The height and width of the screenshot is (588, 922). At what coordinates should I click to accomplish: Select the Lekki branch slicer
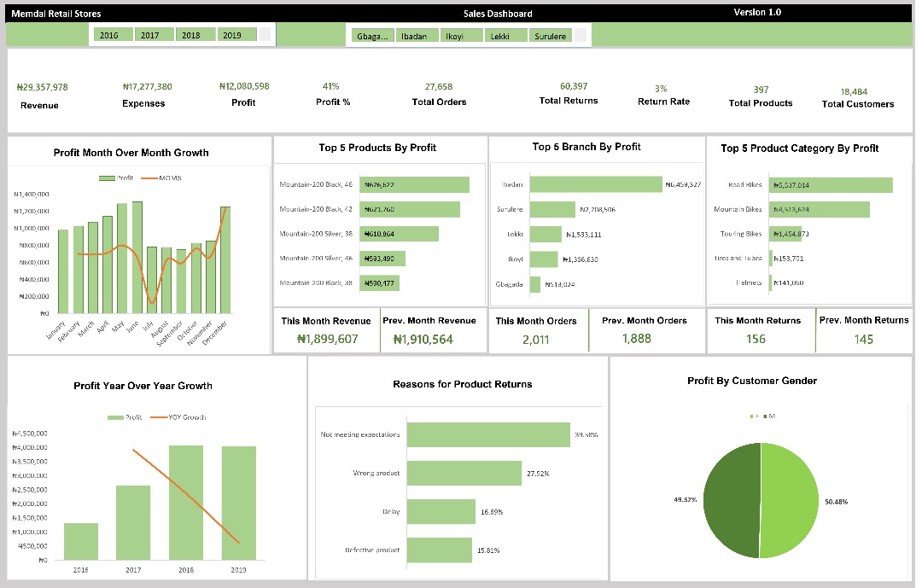tap(506, 36)
